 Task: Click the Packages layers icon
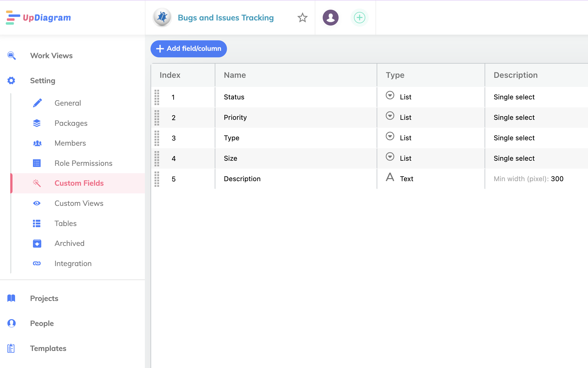point(37,123)
